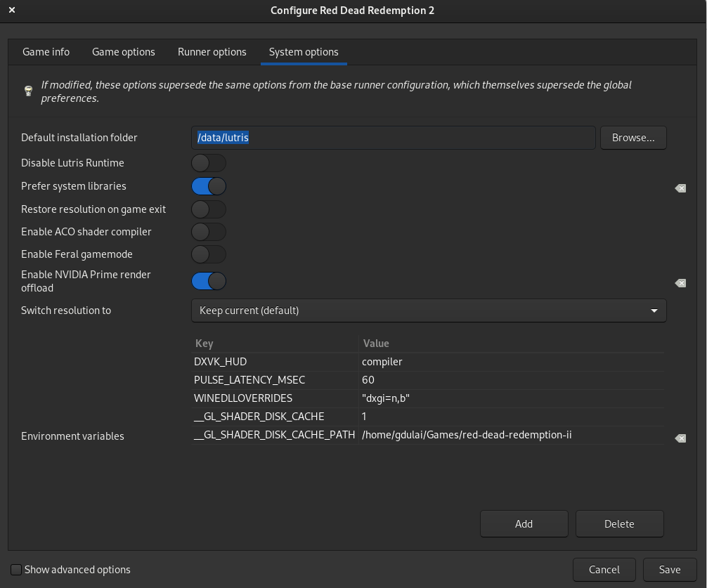The width and height of the screenshot is (707, 588).
Task: Delete the selected environment variable
Action: pos(619,523)
